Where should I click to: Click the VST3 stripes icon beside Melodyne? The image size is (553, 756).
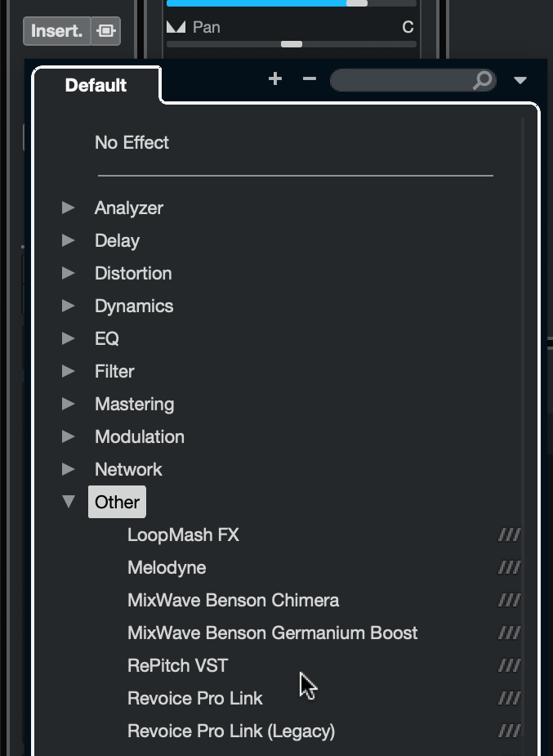coord(509,568)
